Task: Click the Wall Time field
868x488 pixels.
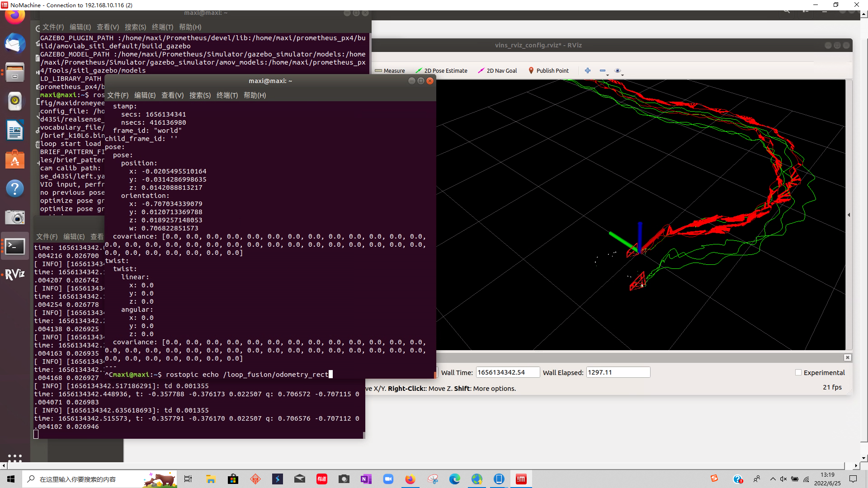Action: [507, 372]
